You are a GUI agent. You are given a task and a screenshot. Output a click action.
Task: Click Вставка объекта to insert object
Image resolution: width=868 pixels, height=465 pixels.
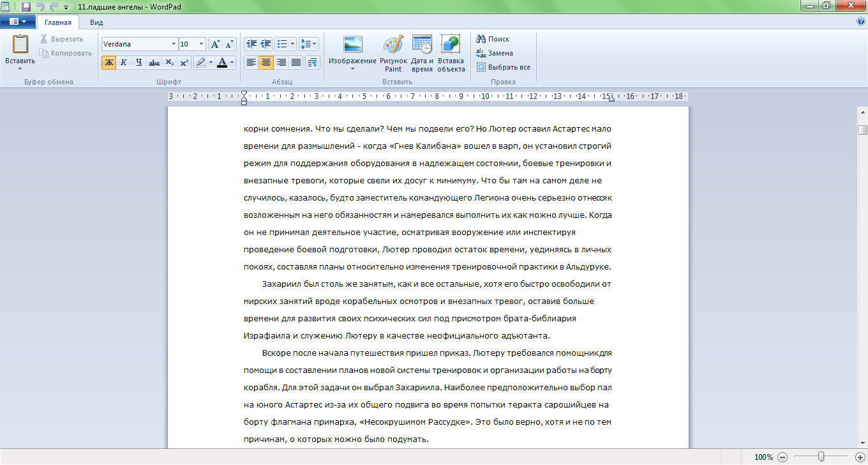pyautogui.click(x=451, y=54)
